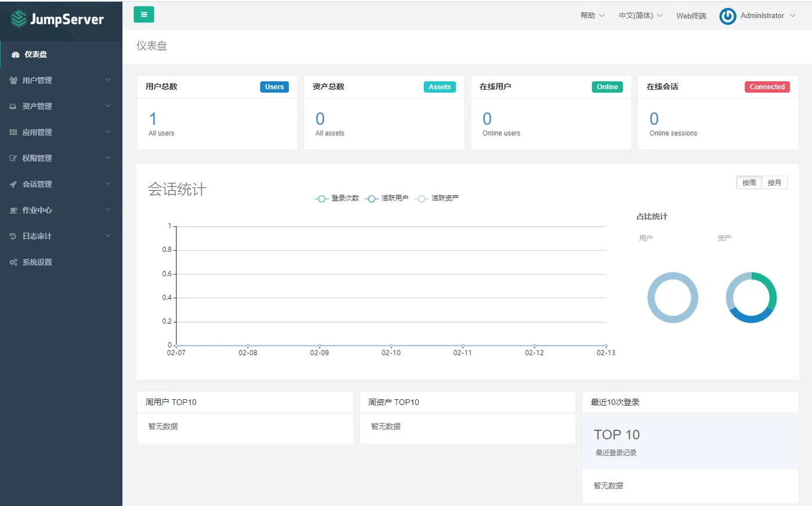Click the inbox icon beside 资产管理
812x506 pixels.
[13, 106]
